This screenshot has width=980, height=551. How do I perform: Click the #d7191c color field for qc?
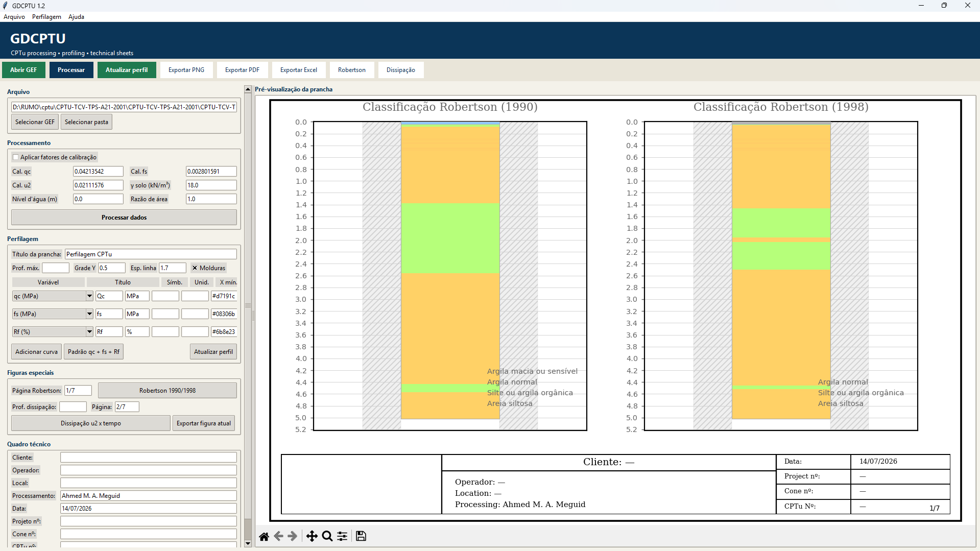point(224,296)
